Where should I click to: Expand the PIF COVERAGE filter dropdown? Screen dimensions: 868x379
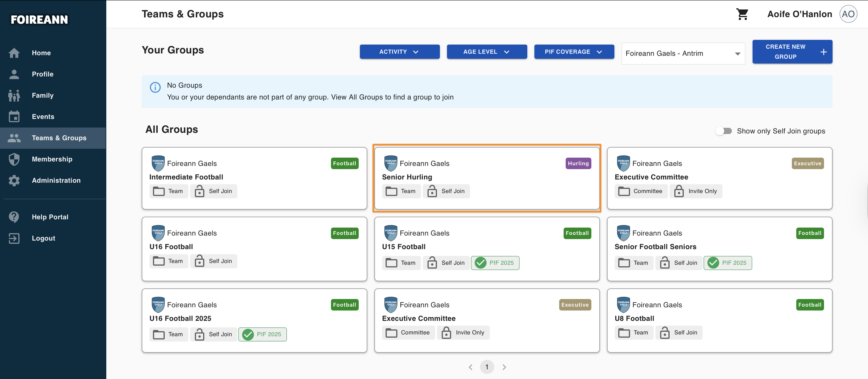574,52
